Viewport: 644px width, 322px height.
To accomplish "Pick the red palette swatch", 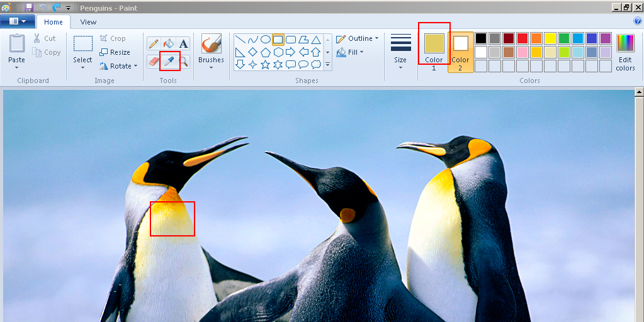I will click(x=523, y=38).
